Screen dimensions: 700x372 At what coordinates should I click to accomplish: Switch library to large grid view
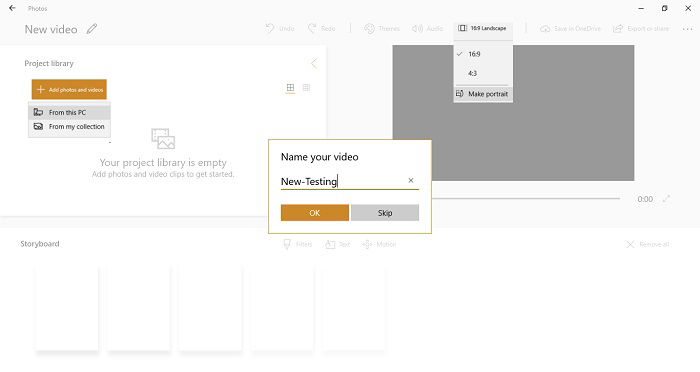point(290,88)
